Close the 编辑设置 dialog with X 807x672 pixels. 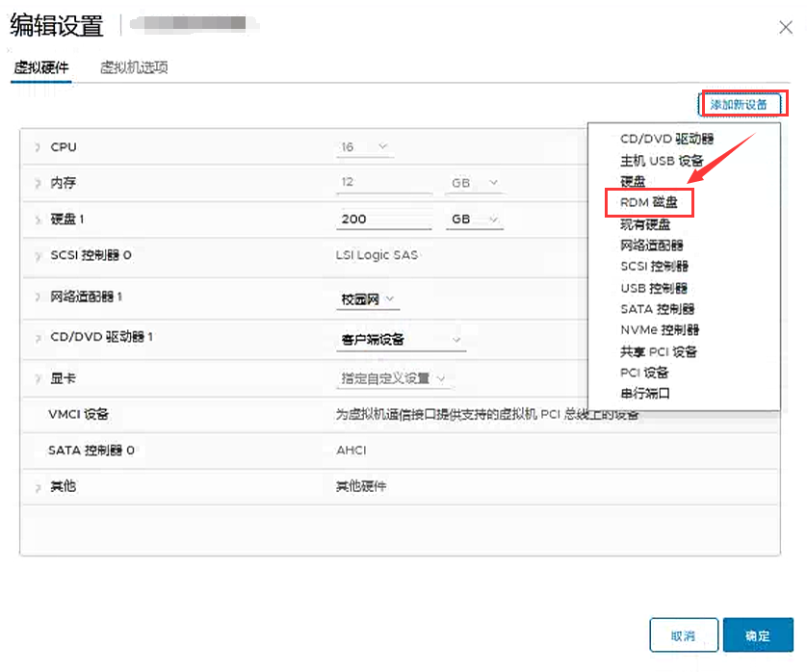pos(786,27)
